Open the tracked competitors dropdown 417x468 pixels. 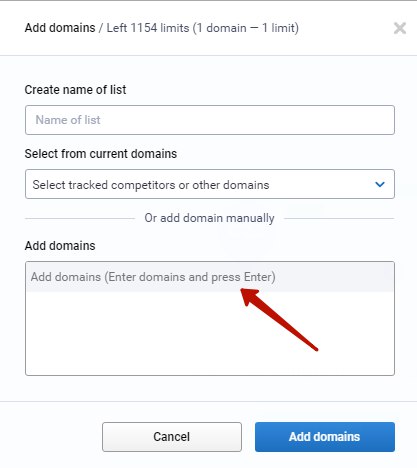210,184
